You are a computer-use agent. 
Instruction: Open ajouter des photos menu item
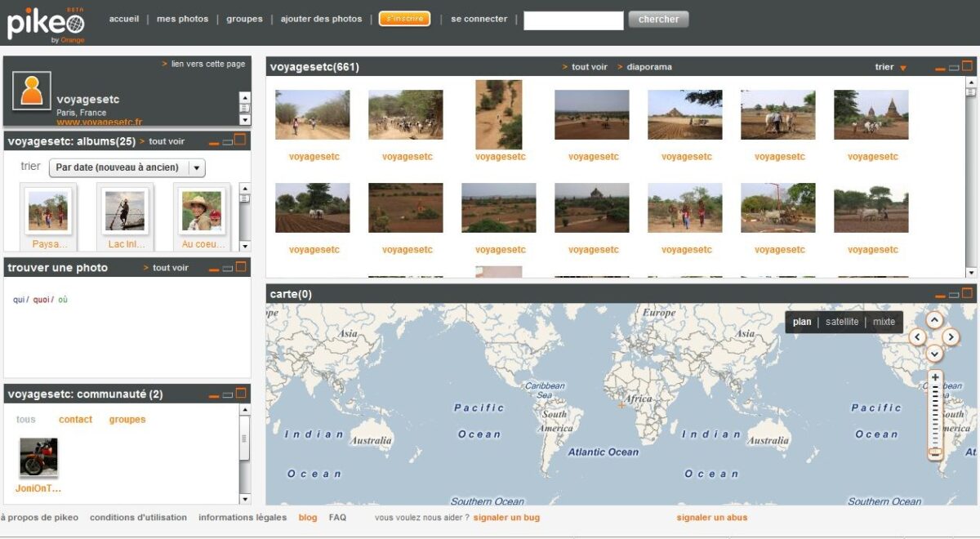pyautogui.click(x=321, y=19)
